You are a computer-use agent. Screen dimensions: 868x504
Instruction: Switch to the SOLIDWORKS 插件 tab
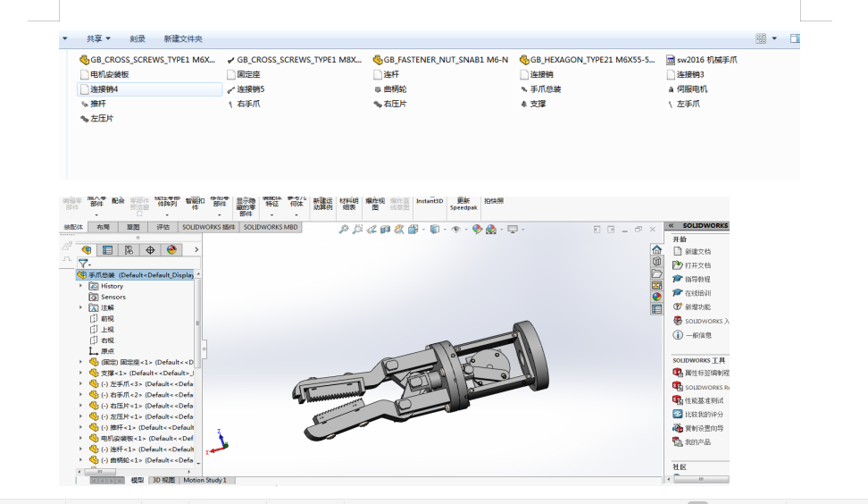(x=209, y=227)
